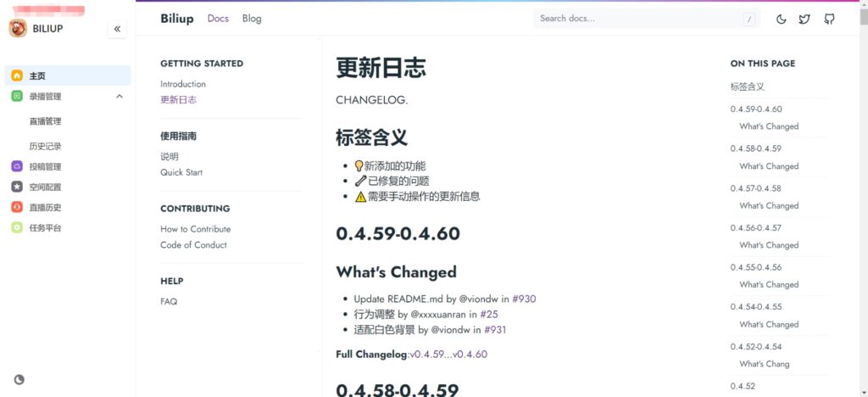This screenshot has width=868, height=397.
Task: Click What's Changed under 0.4.57-0.4.58 outline
Action: 769,205
